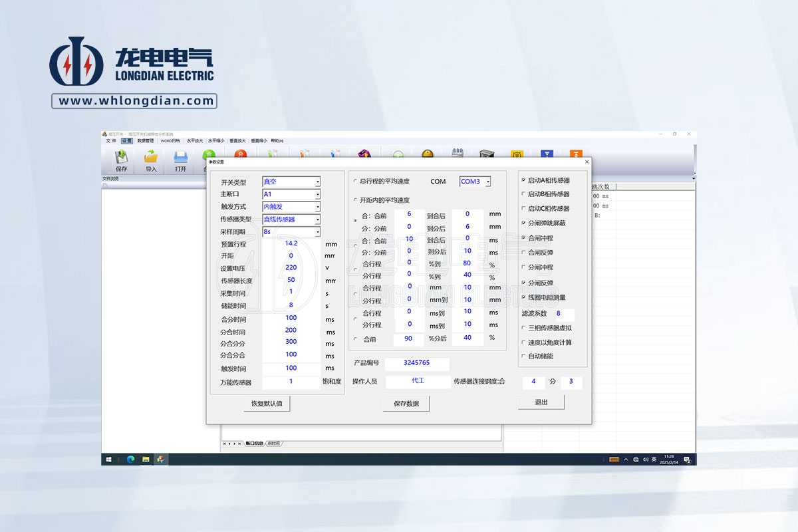The width and height of the screenshot is (798, 532).
Task: Click the 导入 (Import) toolbar icon
Action: 151,160
